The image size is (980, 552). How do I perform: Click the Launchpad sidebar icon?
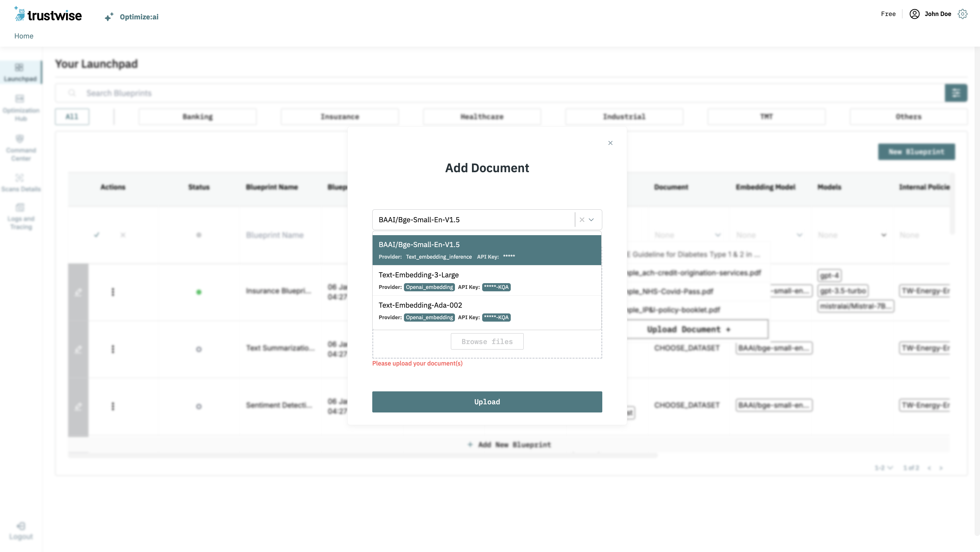(x=19, y=67)
